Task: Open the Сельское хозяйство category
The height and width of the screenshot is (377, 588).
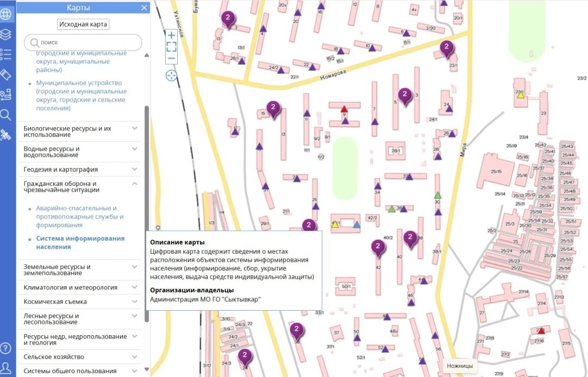Action: tap(79, 357)
